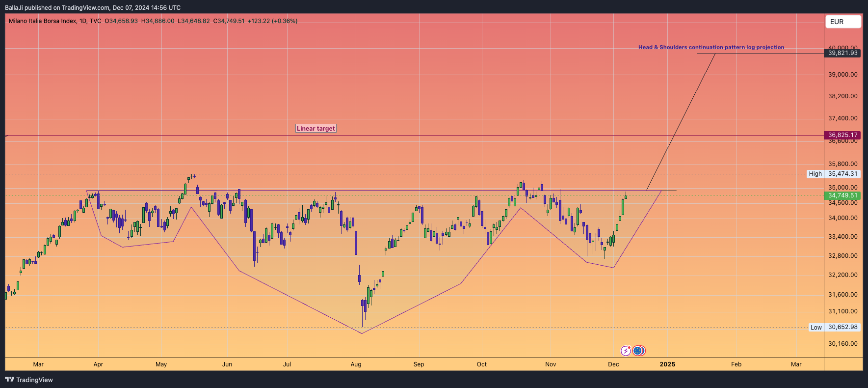Click the 32,200.00 price axis label
Viewport: 868px width, 388px height.
click(x=843, y=275)
